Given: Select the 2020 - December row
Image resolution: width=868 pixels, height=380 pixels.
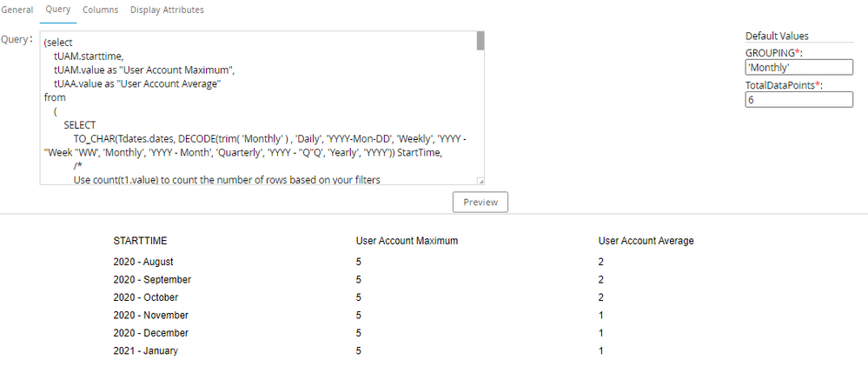Looking at the screenshot, I should [x=150, y=333].
